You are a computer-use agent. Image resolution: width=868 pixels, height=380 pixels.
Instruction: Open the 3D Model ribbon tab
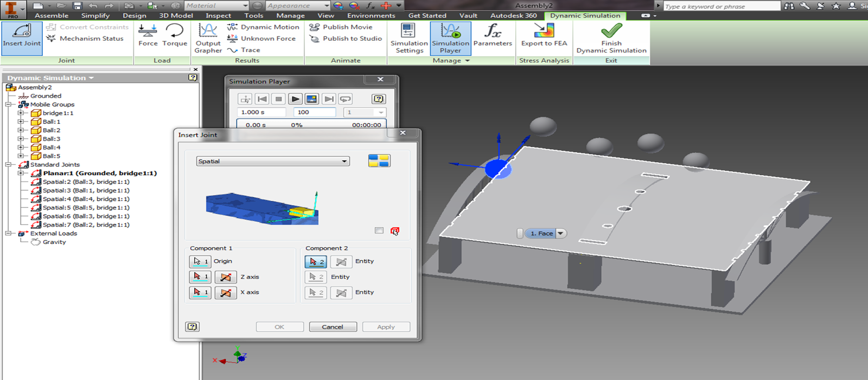click(x=176, y=16)
